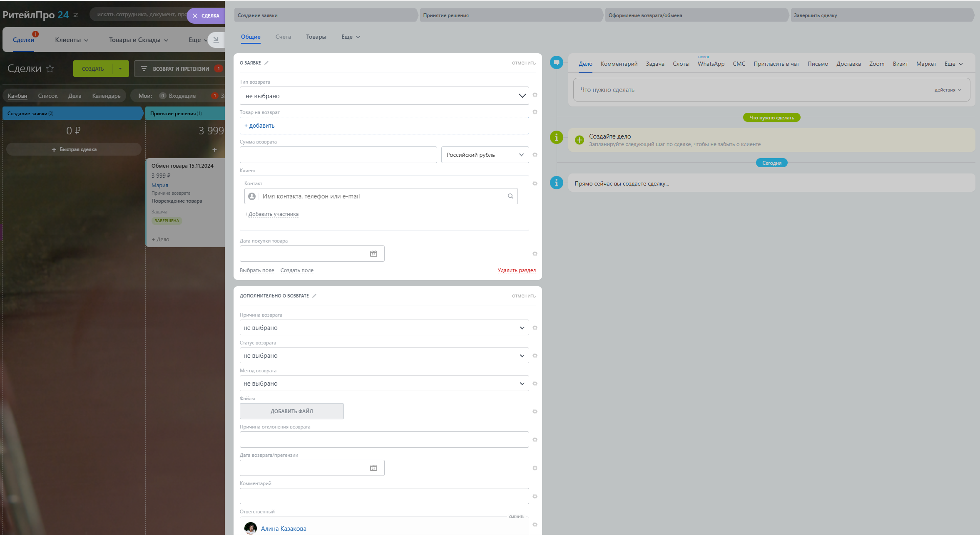The image size is (980, 535).
Task: Switch to the Товары tab
Action: click(x=316, y=37)
